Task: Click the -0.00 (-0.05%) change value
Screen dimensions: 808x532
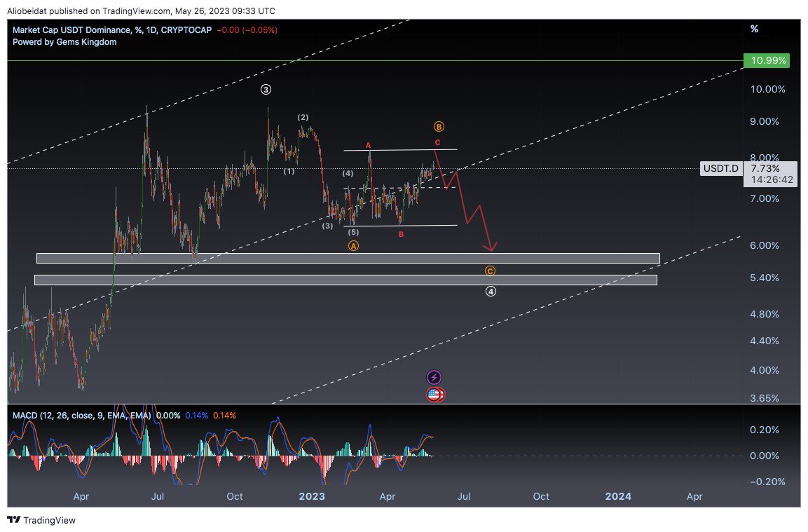Action: (247, 30)
